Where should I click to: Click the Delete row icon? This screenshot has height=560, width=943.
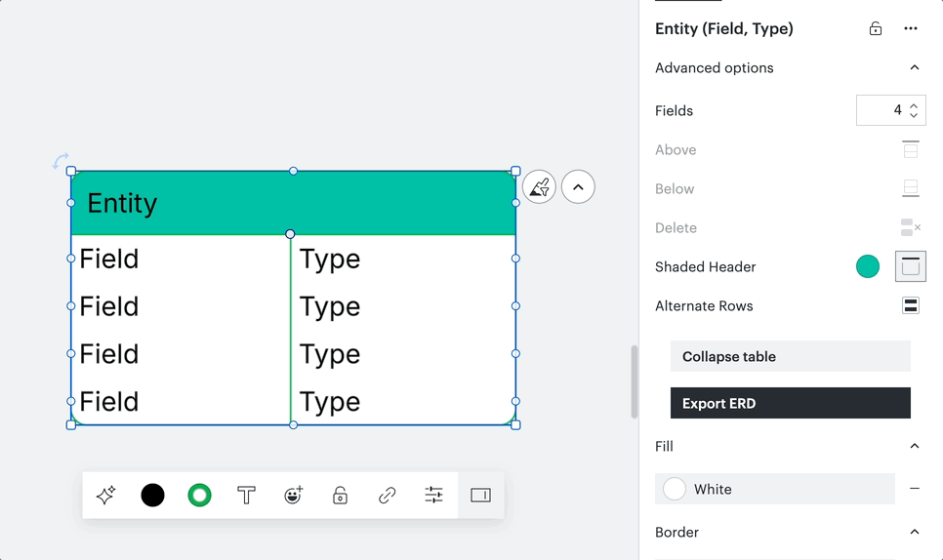point(911,227)
